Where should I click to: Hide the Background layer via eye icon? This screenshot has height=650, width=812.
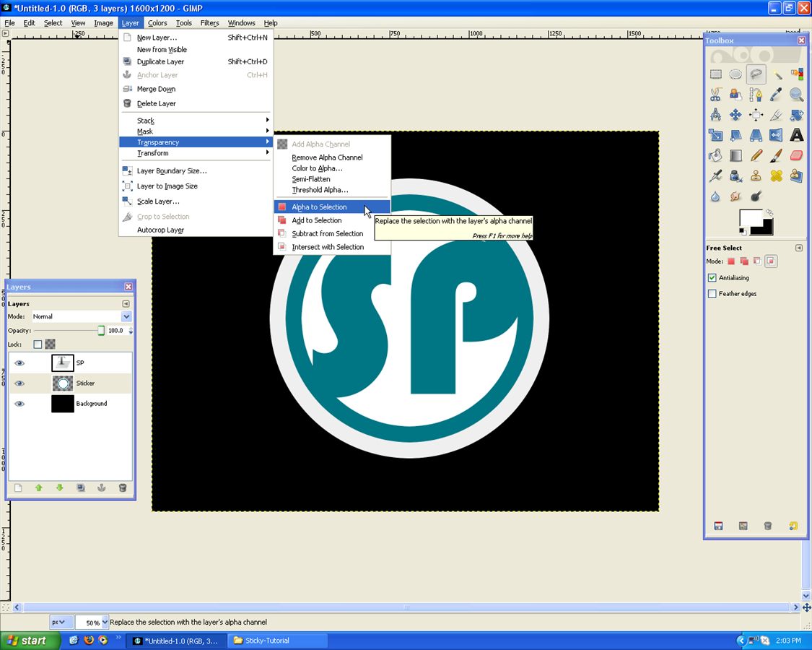point(19,403)
